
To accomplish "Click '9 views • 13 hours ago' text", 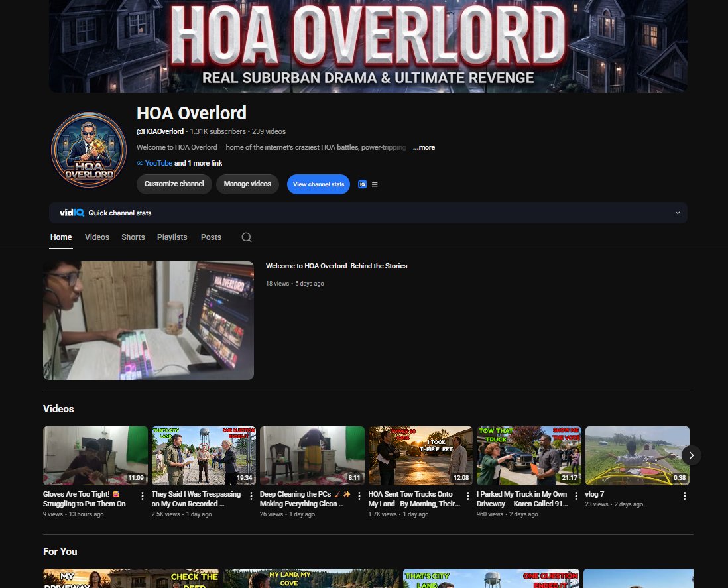I will [x=74, y=514].
